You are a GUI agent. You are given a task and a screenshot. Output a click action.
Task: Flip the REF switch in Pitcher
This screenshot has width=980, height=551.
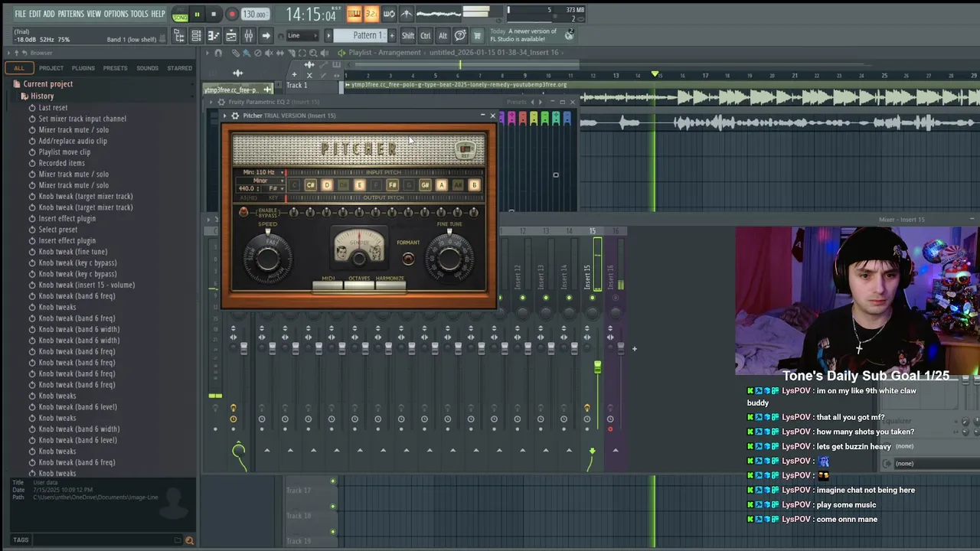coord(465,150)
